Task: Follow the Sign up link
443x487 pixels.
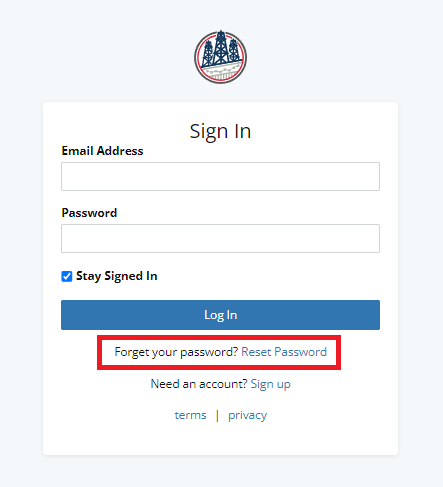Action: pyautogui.click(x=270, y=384)
